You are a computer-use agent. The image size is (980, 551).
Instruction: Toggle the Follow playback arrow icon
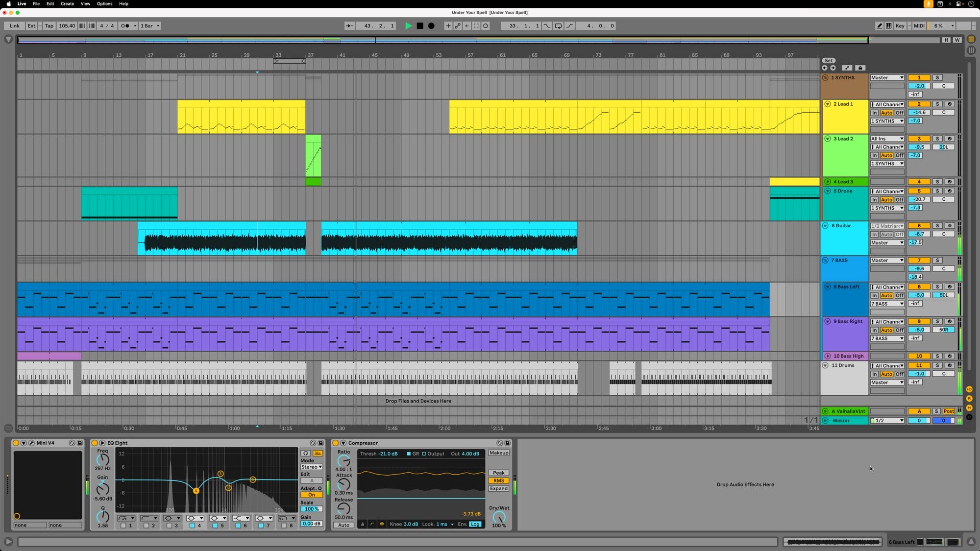pyautogui.click(x=349, y=26)
